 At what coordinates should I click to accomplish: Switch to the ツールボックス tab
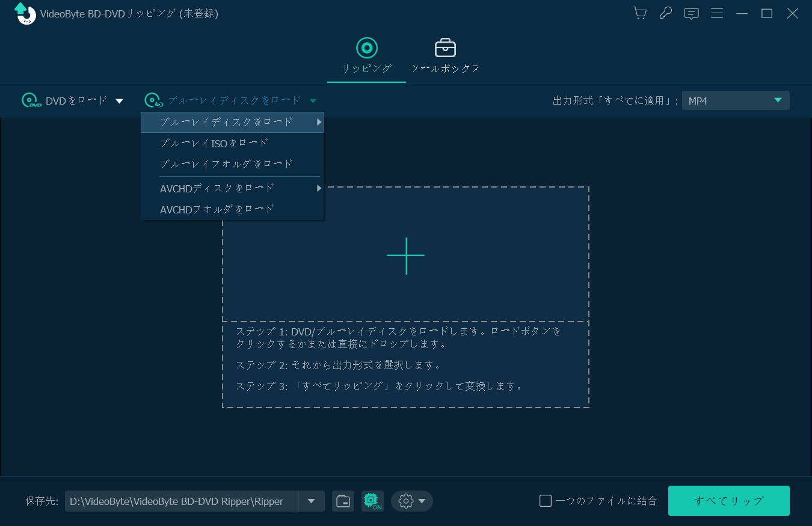click(x=445, y=55)
